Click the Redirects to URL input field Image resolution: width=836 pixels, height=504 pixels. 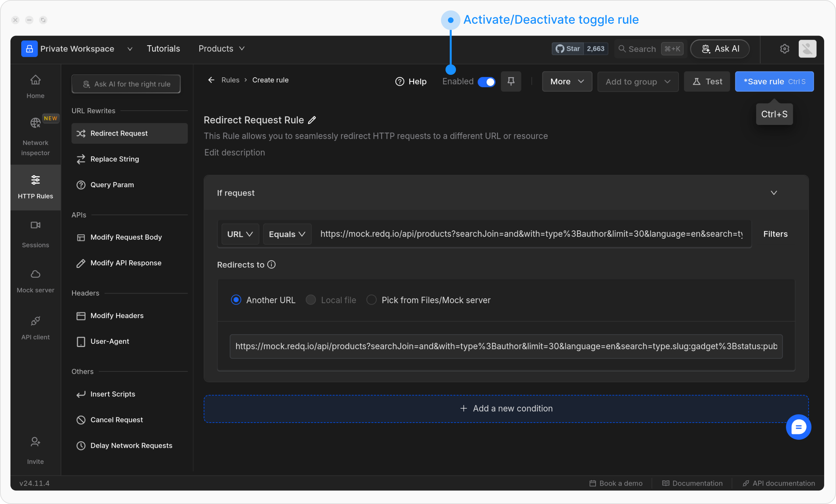[x=506, y=346]
